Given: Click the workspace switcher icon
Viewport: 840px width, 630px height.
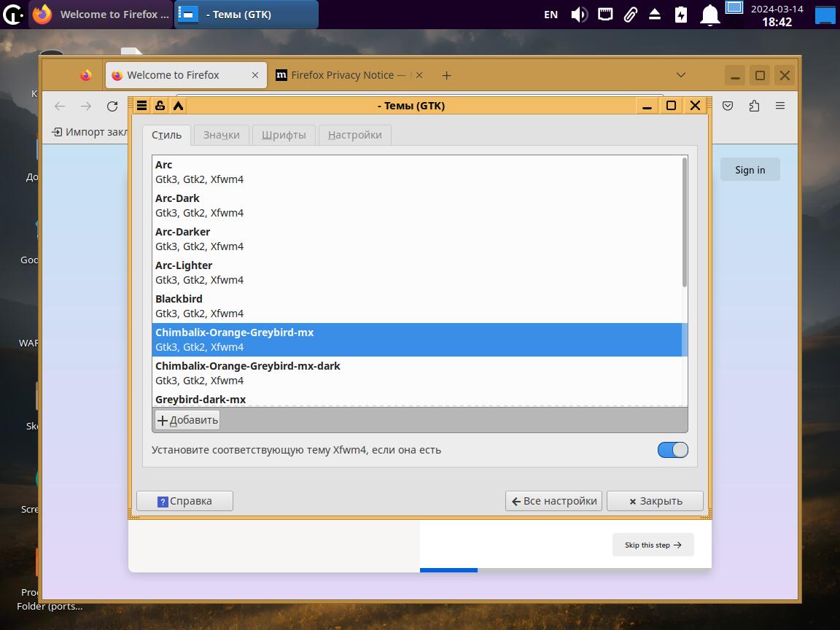Looking at the screenshot, I should tap(734, 7).
